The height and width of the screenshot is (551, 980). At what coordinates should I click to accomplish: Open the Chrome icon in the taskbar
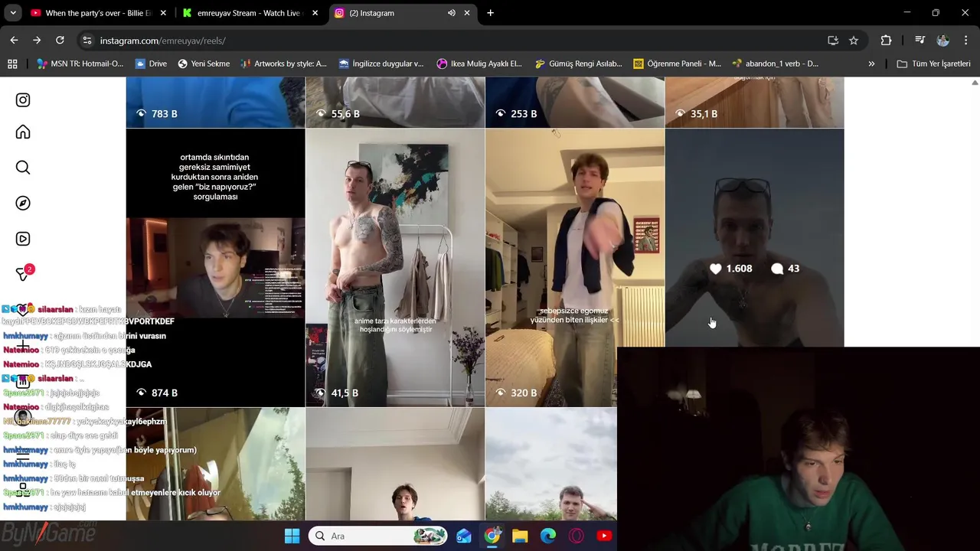(492, 536)
